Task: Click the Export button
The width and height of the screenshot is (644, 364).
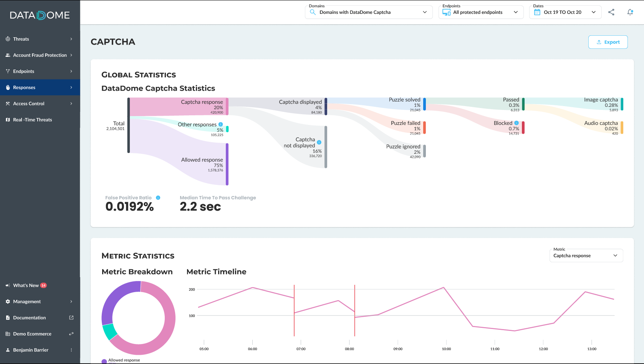Action: click(x=608, y=42)
